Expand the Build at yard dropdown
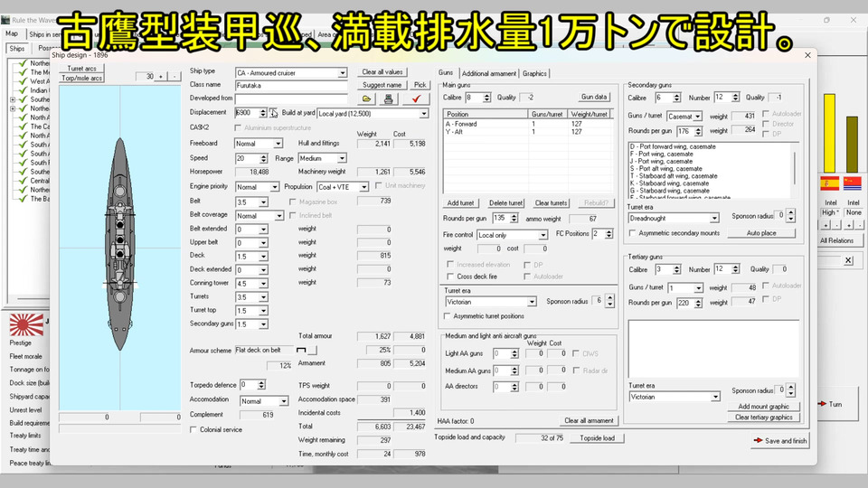This screenshot has height=488, width=868. [x=423, y=114]
